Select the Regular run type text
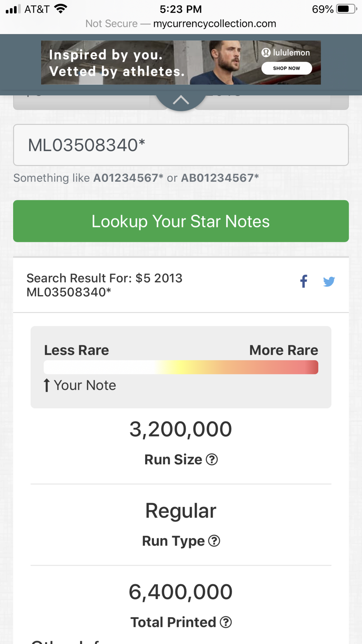The height and width of the screenshot is (644, 362). coord(181,511)
